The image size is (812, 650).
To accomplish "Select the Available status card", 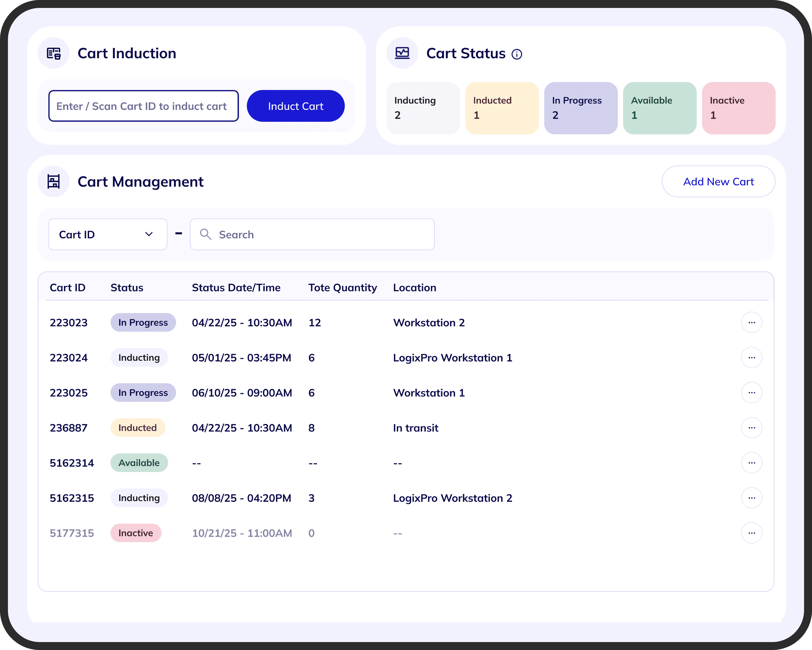I will tap(660, 108).
